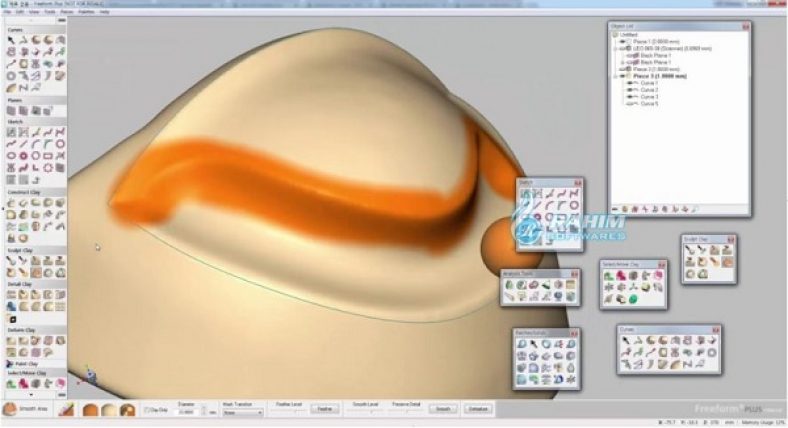Select the green sphere tool in Select/Move Clay palette
Image resolution: width=788 pixels, height=428 pixels.
click(633, 300)
